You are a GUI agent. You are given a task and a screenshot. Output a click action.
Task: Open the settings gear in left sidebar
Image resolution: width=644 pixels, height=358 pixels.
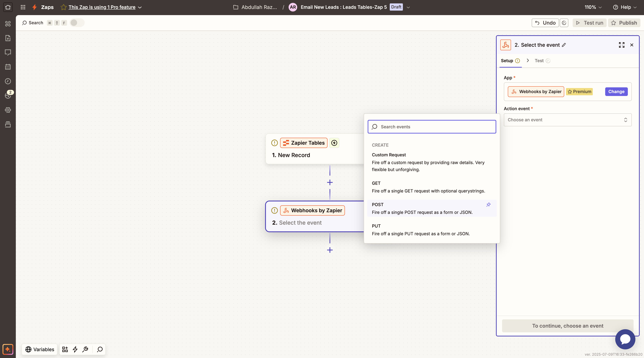pos(8,110)
